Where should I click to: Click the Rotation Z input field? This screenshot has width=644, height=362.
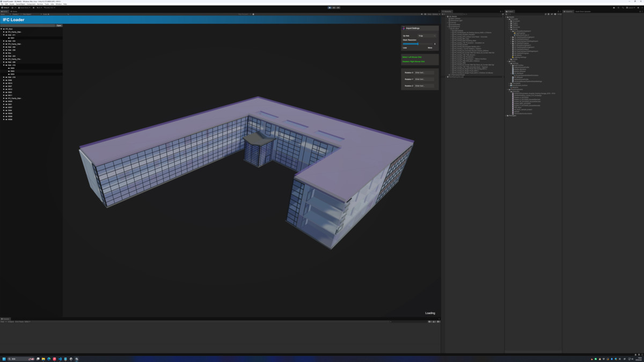point(424,85)
